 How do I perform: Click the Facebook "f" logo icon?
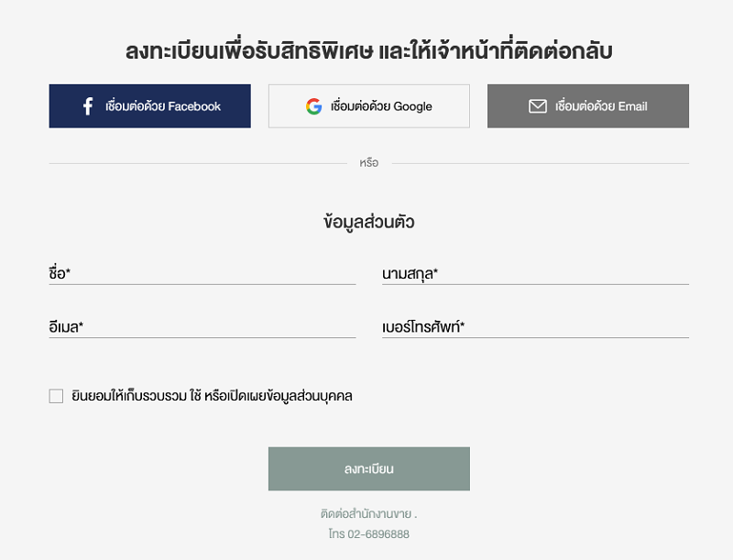(x=87, y=106)
